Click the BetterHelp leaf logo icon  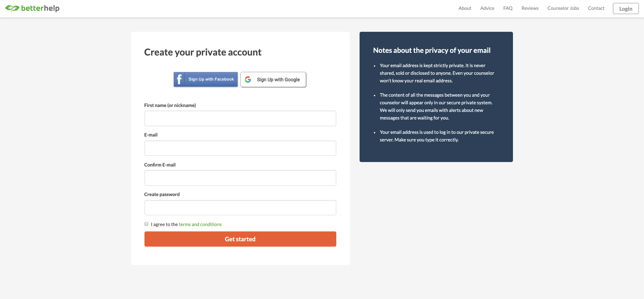coord(12,8)
